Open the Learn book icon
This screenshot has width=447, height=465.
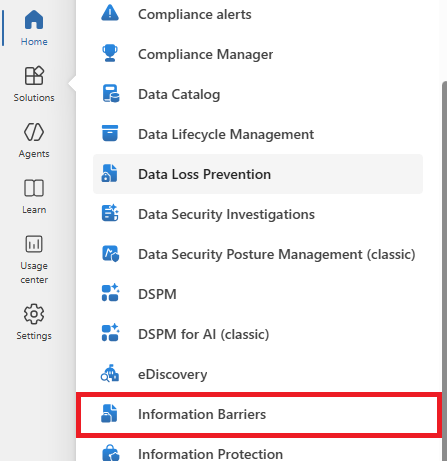pos(34,188)
